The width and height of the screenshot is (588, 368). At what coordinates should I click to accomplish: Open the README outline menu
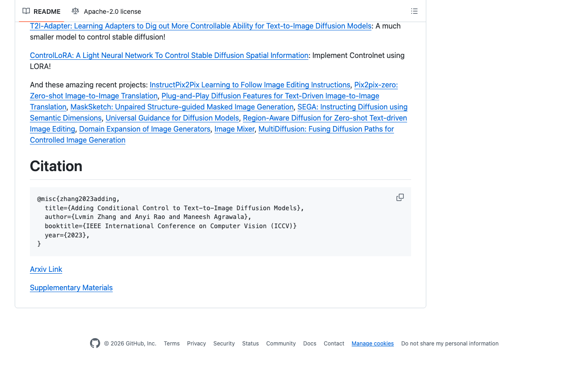[x=414, y=11]
